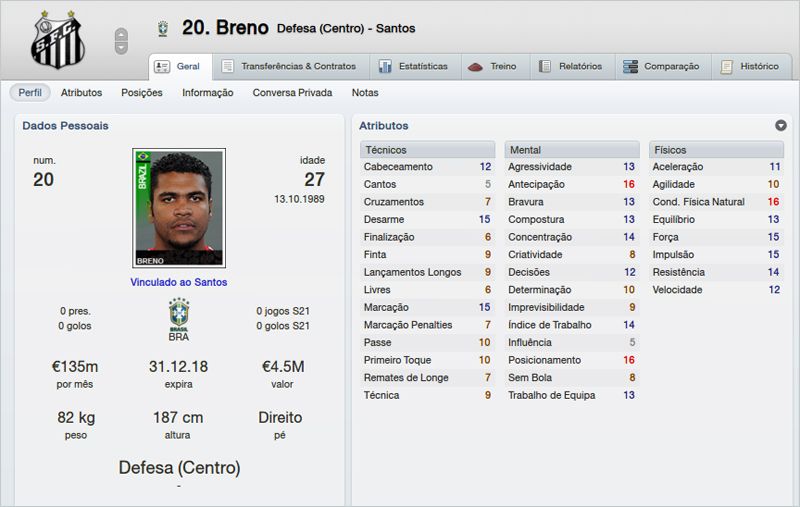This screenshot has width=800, height=507.
Task: Switch to the Posições sub-tab
Action: (141, 93)
